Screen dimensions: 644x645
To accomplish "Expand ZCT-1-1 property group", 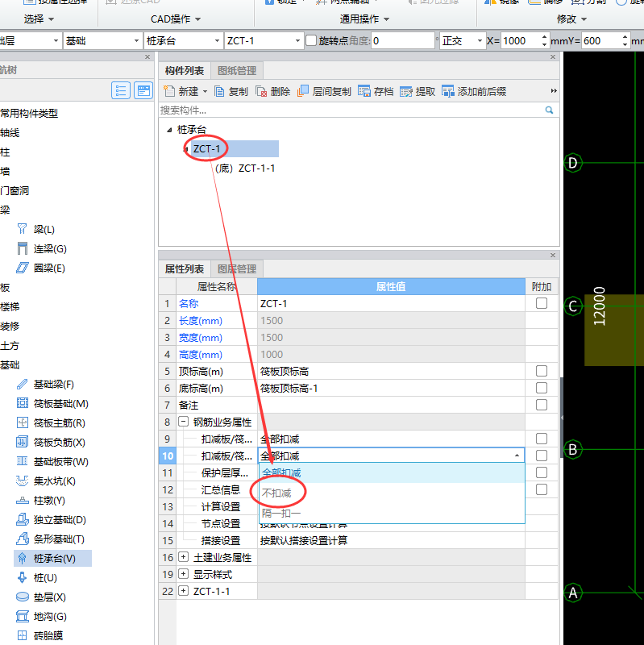I will tap(184, 591).
